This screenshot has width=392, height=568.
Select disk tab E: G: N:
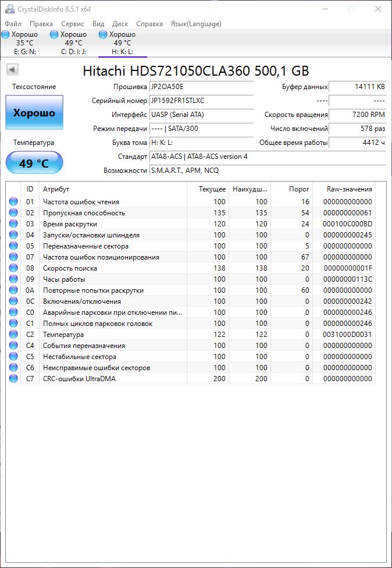(x=24, y=43)
